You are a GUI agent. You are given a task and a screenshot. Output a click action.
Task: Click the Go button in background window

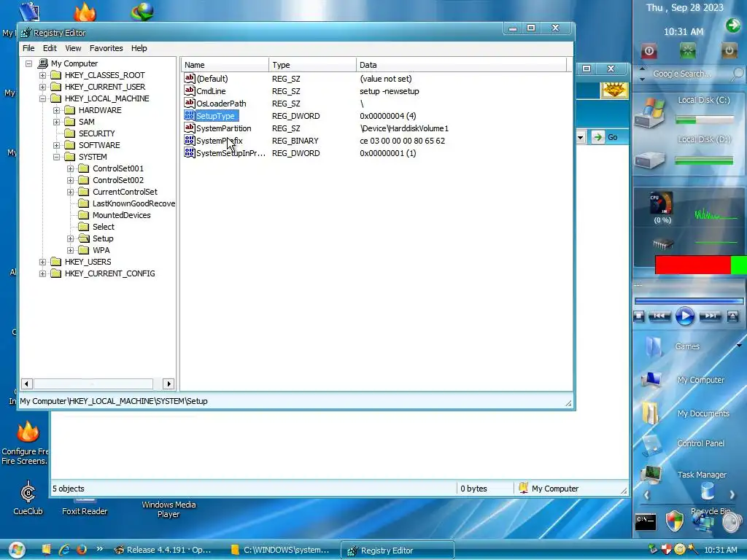point(606,137)
